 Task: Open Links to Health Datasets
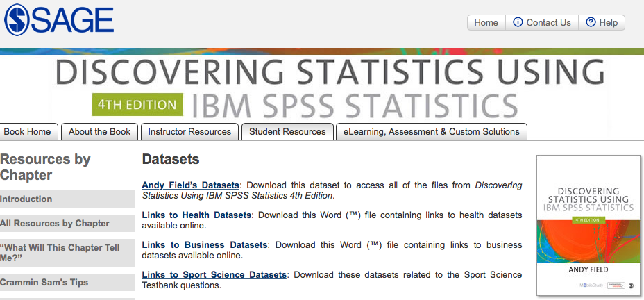[x=198, y=215]
